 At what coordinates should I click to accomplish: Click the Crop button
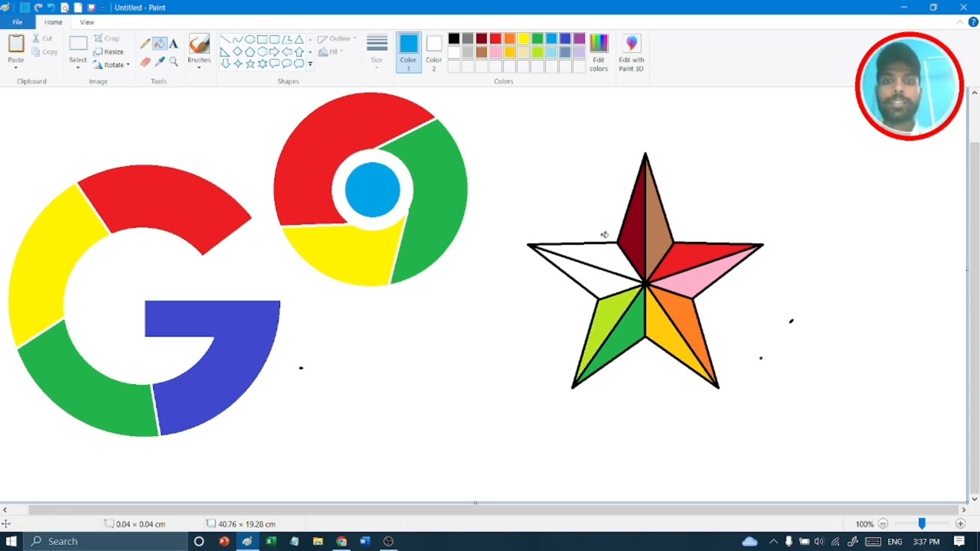(x=107, y=38)
